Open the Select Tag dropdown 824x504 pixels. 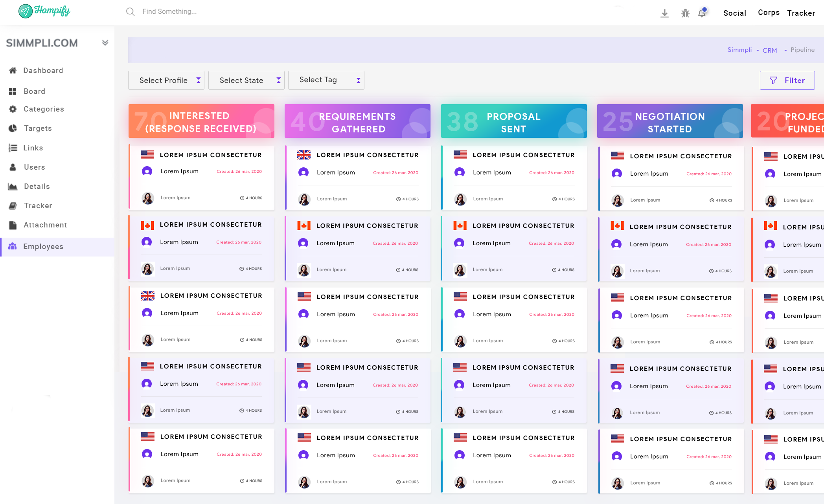[326, 80]
